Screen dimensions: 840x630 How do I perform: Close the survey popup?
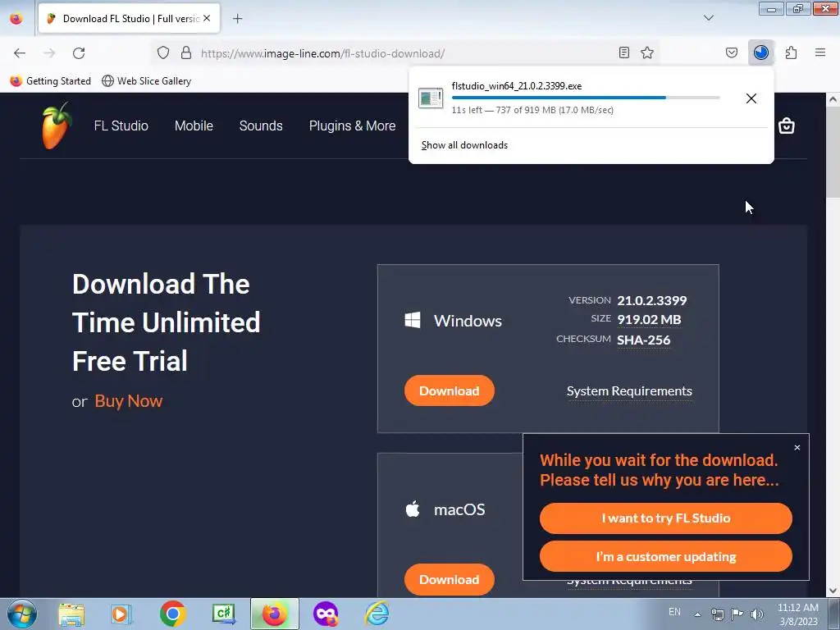click(x=797, y=447)
